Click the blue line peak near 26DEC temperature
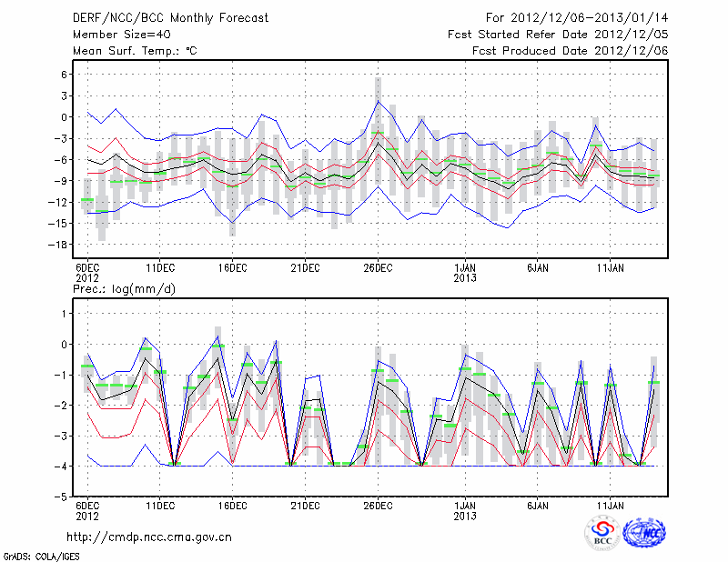 click(379, 101)
